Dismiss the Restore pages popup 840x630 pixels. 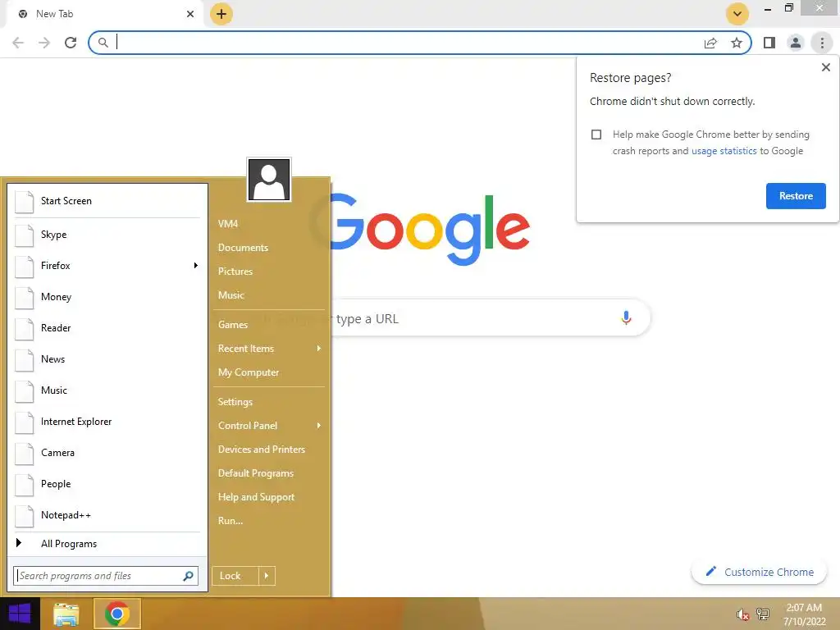(825, 67)
